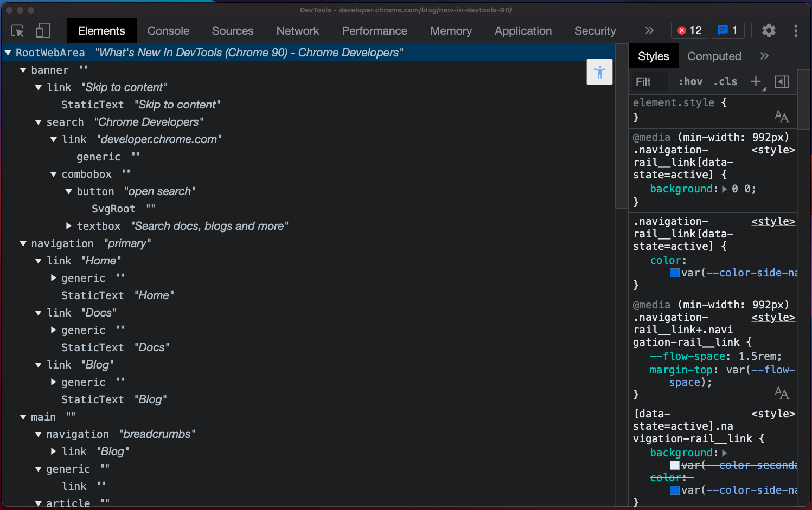This screenshot has width=812, height=510.
Task: Click the blue color swatch under color property
Action: [x=674, y=273]
